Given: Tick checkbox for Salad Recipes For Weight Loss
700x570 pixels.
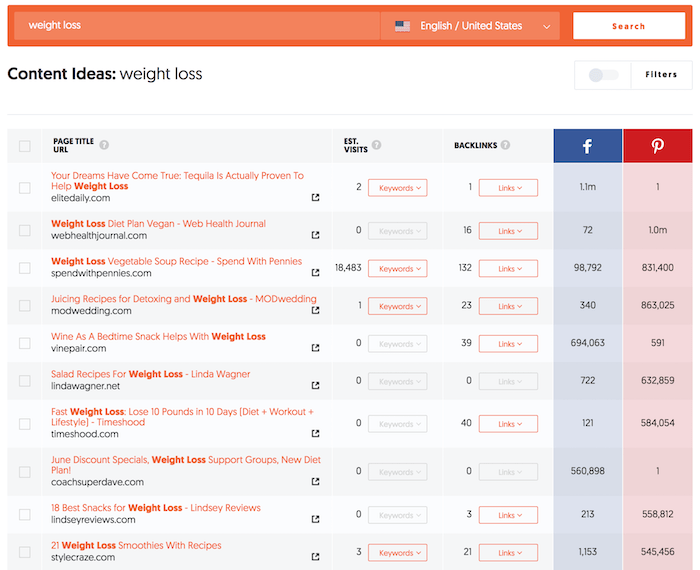Looking at the screenshot, I should (x=25, y=381).
